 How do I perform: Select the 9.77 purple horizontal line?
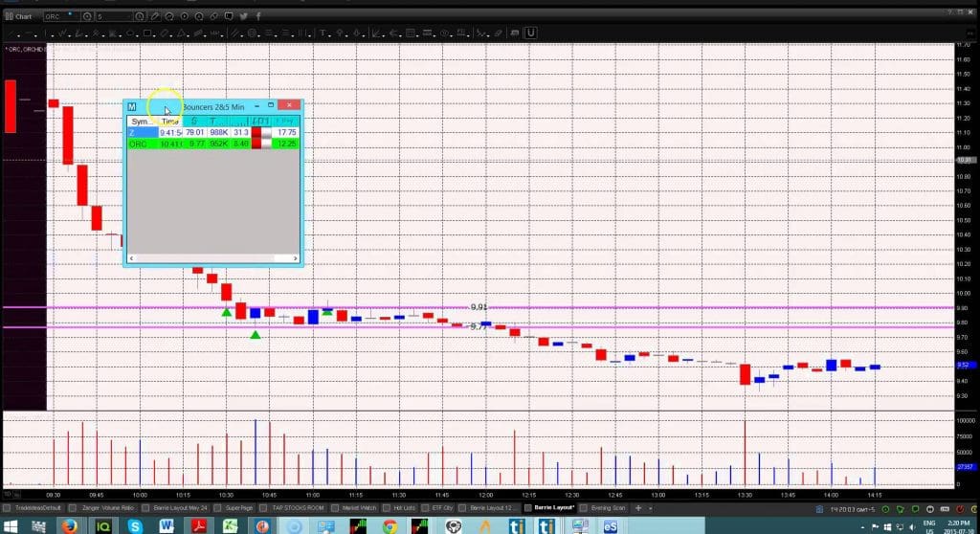pyautogui.click(x=479, y=326)
